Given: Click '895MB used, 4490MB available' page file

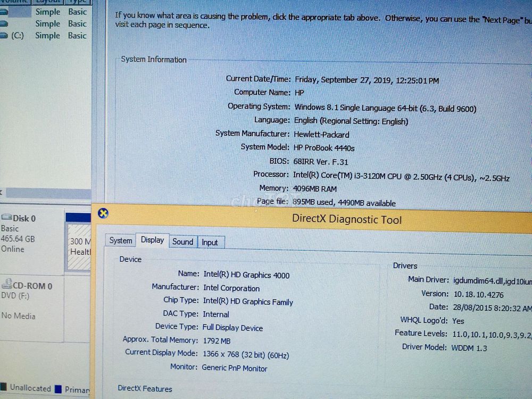Looking at the screenshot, I should point(344,203).
